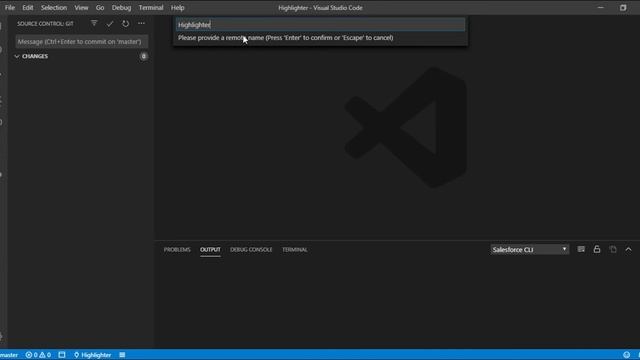640x360 pixels.
Task: Open the Selection menu
Action: pyautogui.click(x=53, y=8)
